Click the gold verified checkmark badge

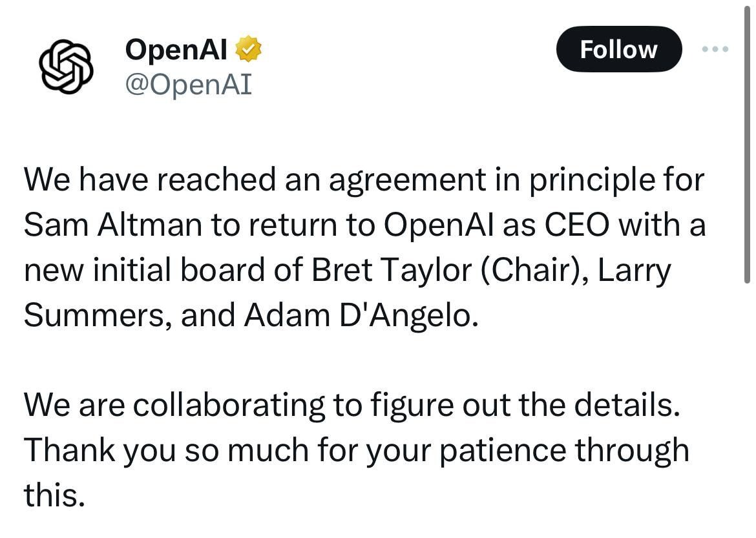point(248,50)
